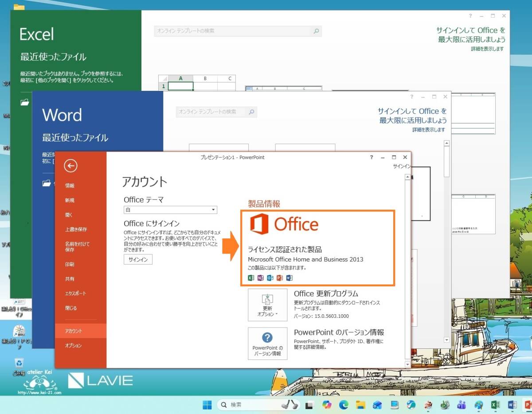Image resolution: width=532 pixels, height=414 pixels.
Task: Switch to Excel via its taskbar icon
Action: pos(496,405)
